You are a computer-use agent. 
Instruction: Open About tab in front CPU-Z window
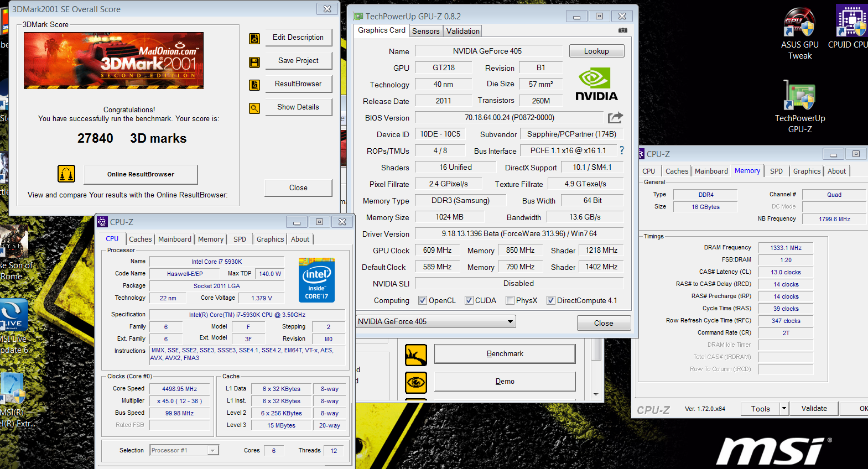300,239
